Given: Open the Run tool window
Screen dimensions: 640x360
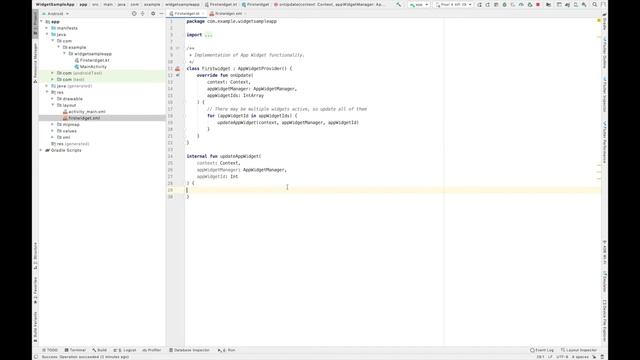Looking at the screenshot, I should (227, 350).
